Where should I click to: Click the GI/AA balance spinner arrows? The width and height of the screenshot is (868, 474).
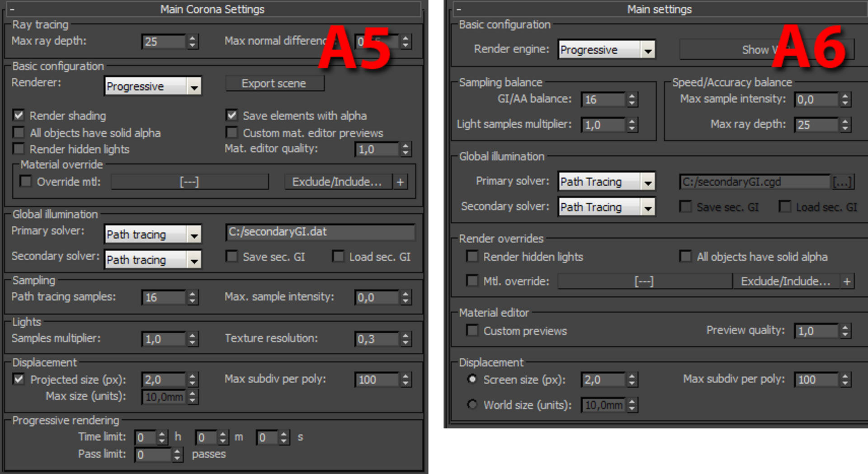click(x=632, y=99)
